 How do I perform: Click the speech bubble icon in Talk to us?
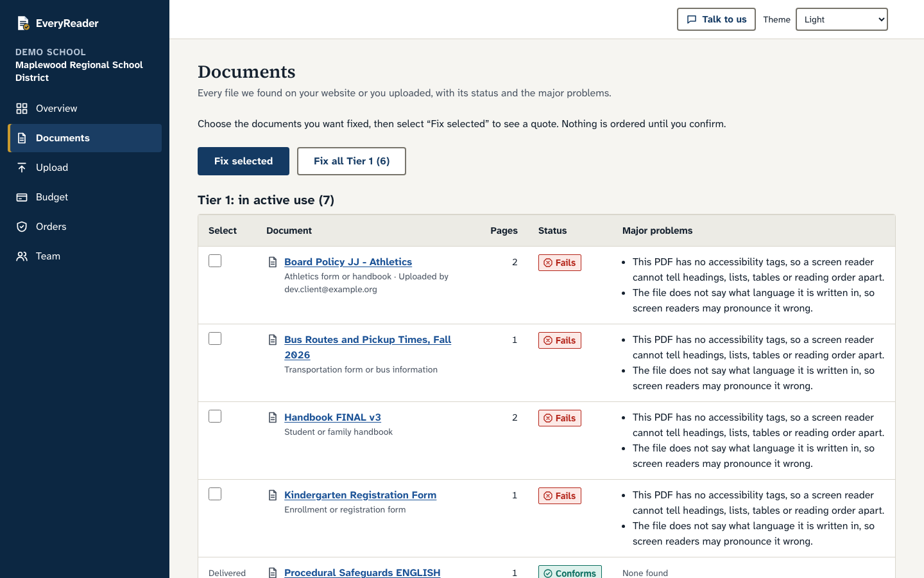click(692, 19)
